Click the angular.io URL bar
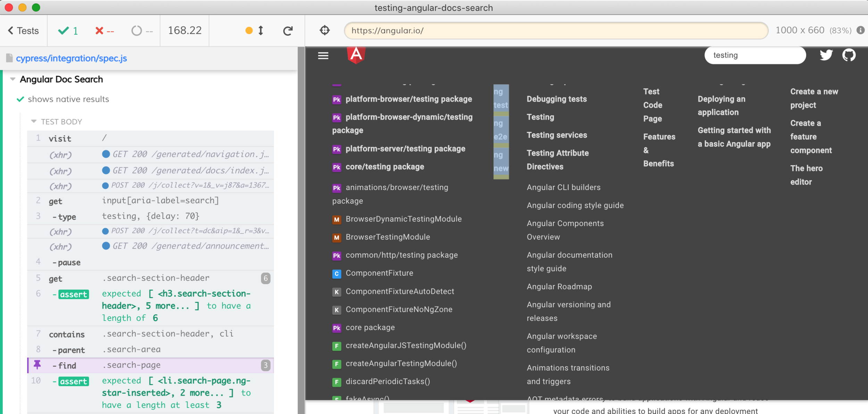Screen dimensions: 868x414 pyautogui.click(x=556, y=31)
